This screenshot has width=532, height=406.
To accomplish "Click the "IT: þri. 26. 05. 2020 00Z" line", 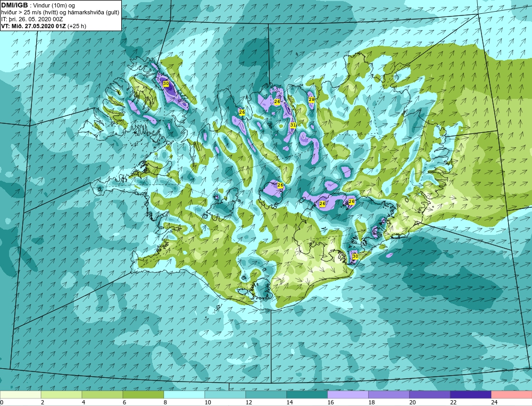I will (32, 19).
